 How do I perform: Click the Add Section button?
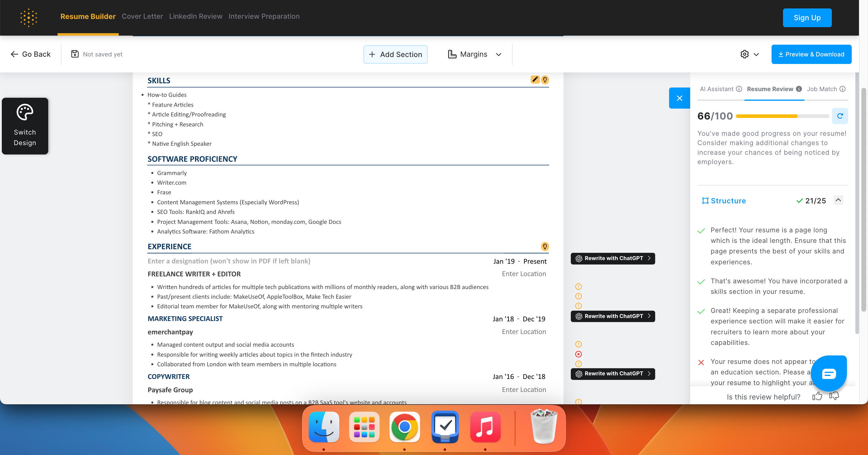pos(395,54)
